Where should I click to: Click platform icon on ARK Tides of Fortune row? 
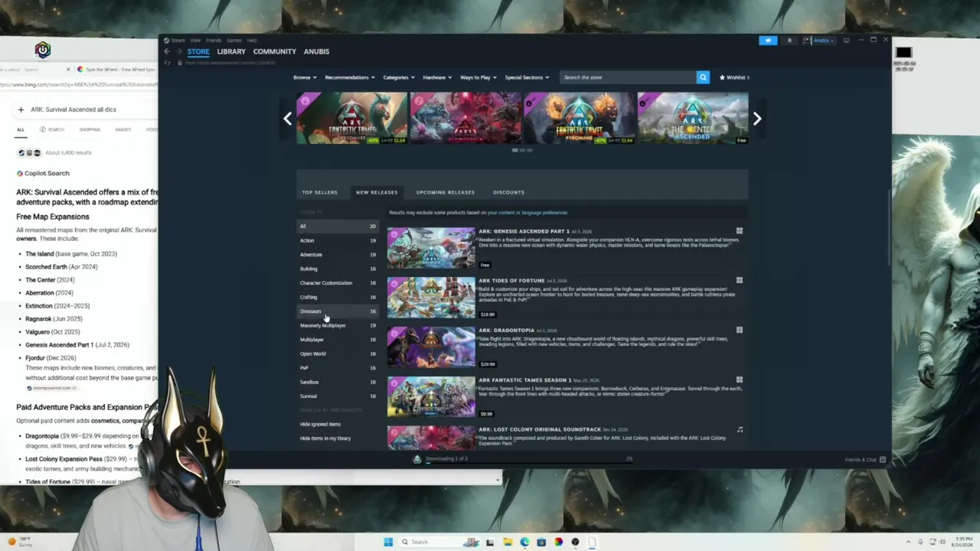739,280
